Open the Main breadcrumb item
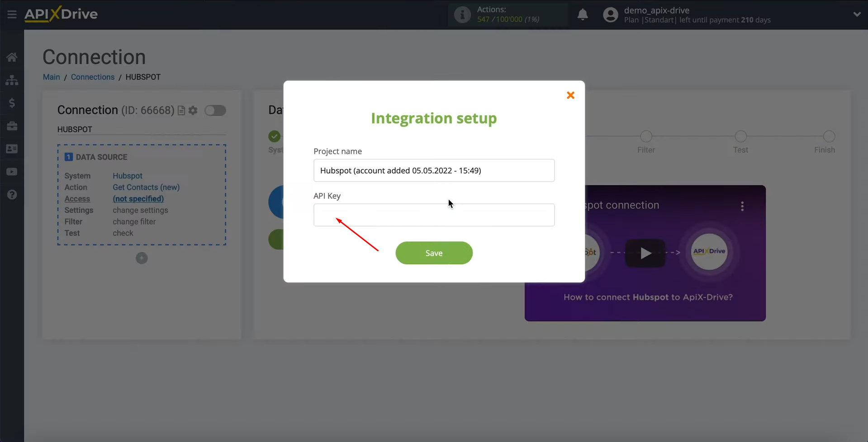The image size is (868, 442). pyautogui.click(x=51, y=77)
